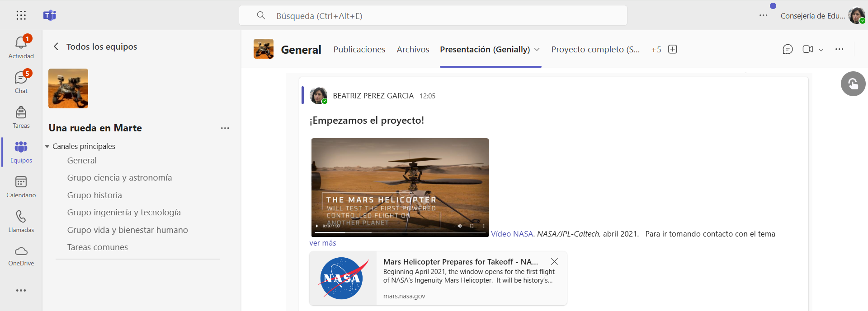Screen dimensions: 868x311
Task: Switch to Archivos tab
Action: coord(413,49)
